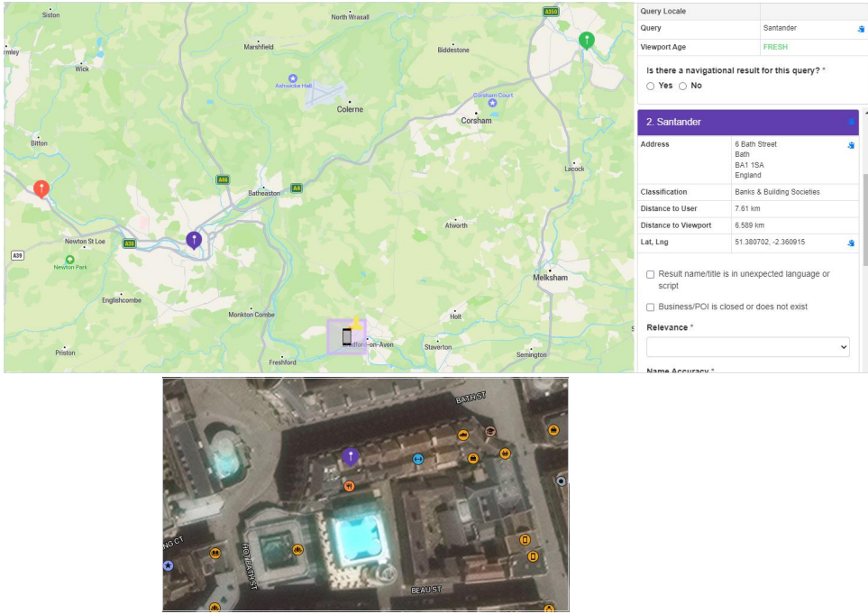Open the Relevance dropdown
868x614 pixels.
(x=748, y=347)
